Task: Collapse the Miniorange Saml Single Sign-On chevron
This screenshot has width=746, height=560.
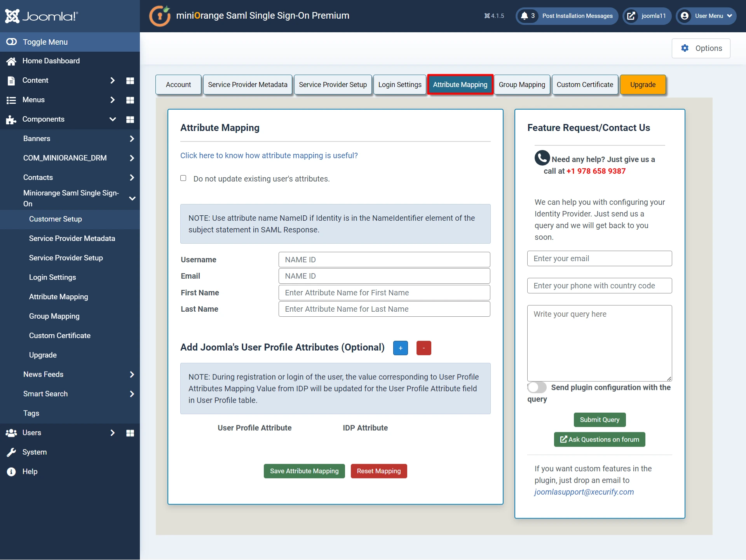Action: click(132, 198)
